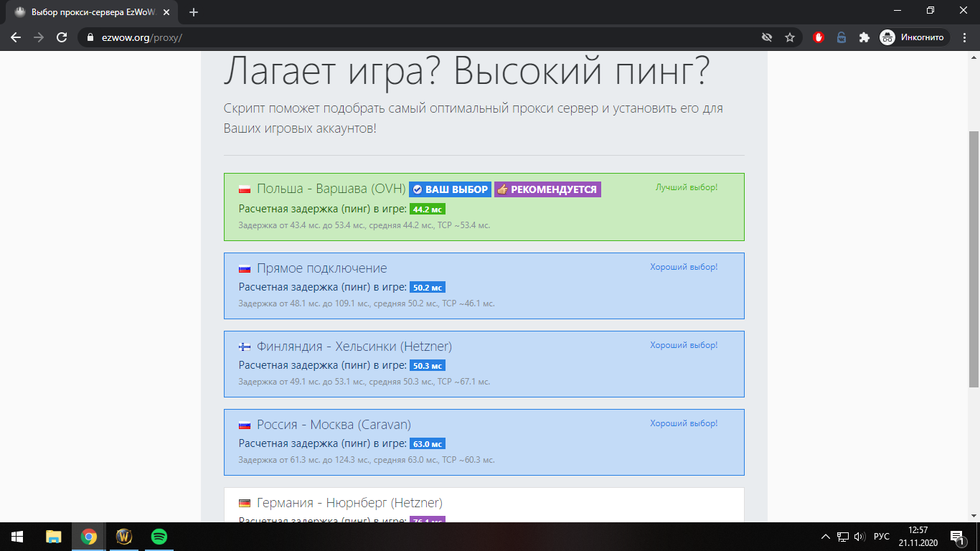Open the blue padlock extension icon
The image size is (980, 551).
click(842, 37)
